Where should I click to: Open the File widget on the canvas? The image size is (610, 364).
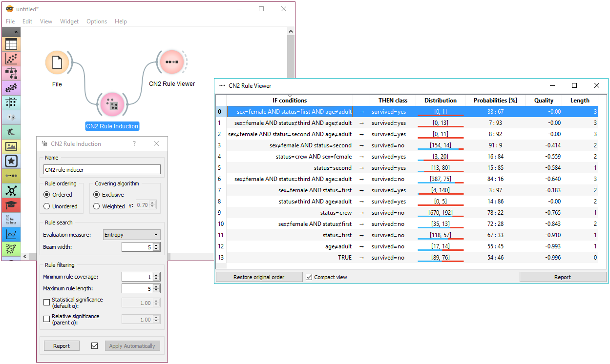click(x=57, y=62)
